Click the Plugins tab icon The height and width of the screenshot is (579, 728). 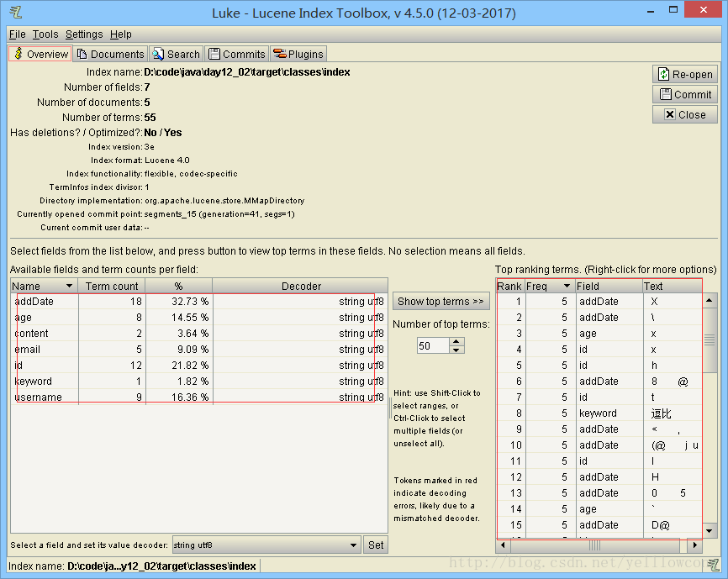[279, 54]
